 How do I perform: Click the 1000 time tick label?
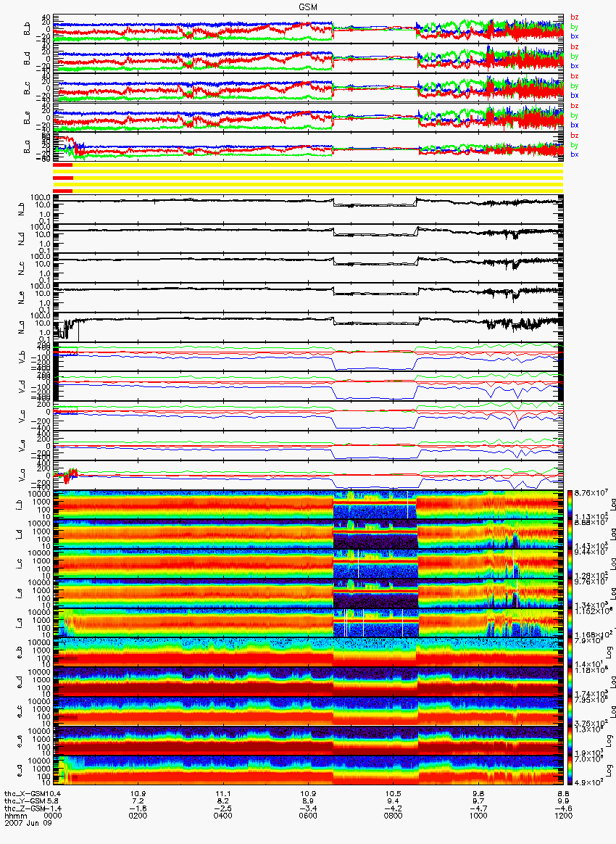pyautogui.click(x=478, y=815)
